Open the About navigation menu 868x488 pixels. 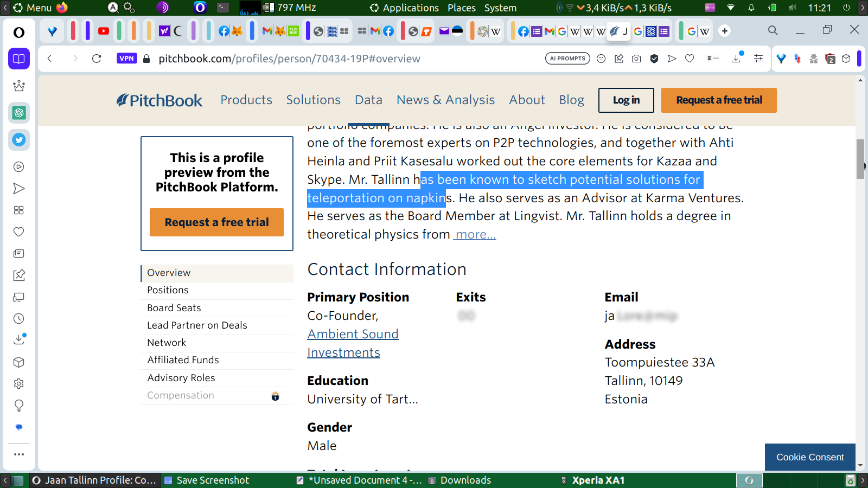click(x=527, y=100)
